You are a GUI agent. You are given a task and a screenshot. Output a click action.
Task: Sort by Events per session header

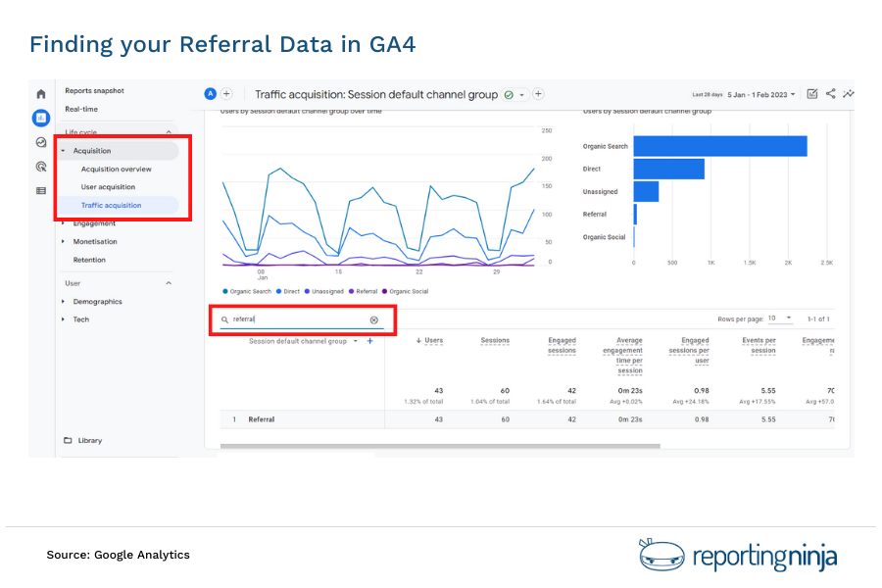pyautogui.click(x=759, y=346)
